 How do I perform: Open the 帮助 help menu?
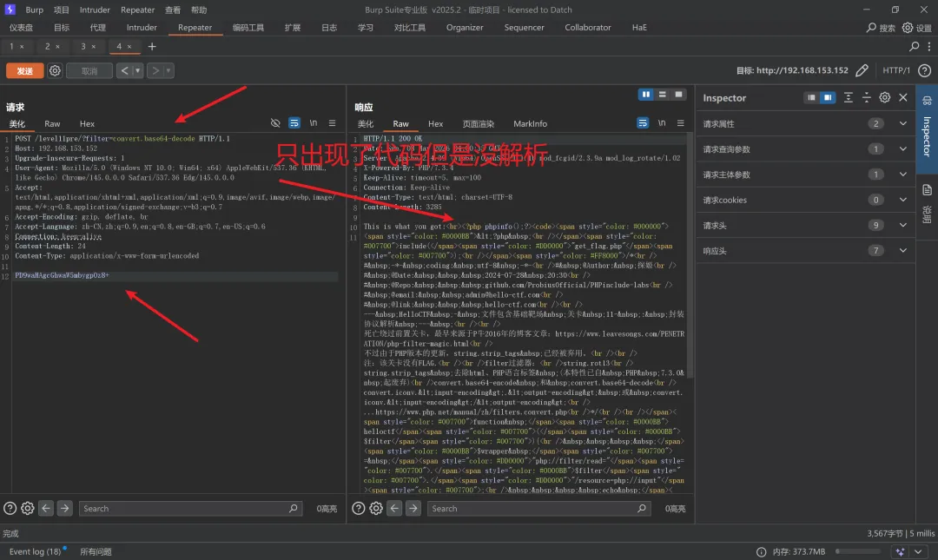tap(199, 10)
